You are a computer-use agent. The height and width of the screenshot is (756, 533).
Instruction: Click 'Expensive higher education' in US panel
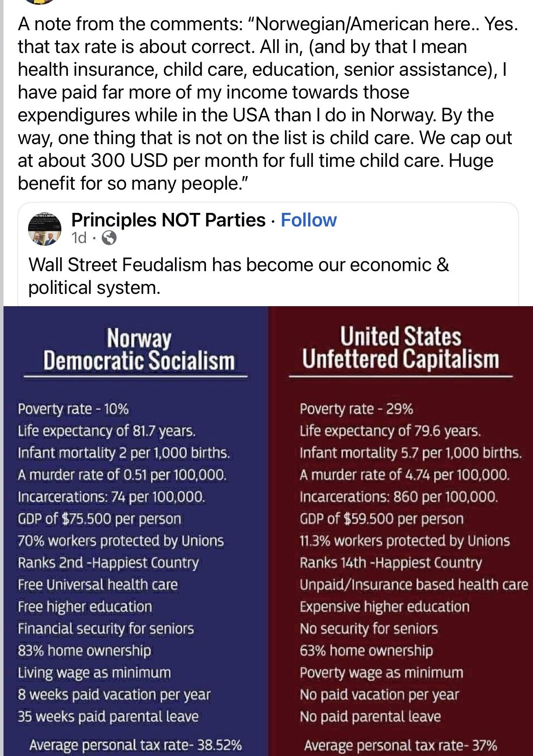tap(384, 607)
